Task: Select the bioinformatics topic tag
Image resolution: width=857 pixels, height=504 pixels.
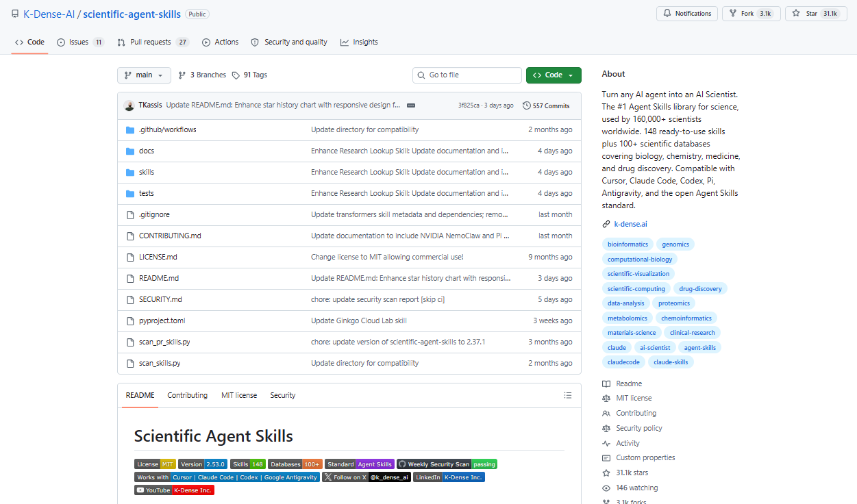Action: click(628, 244)
